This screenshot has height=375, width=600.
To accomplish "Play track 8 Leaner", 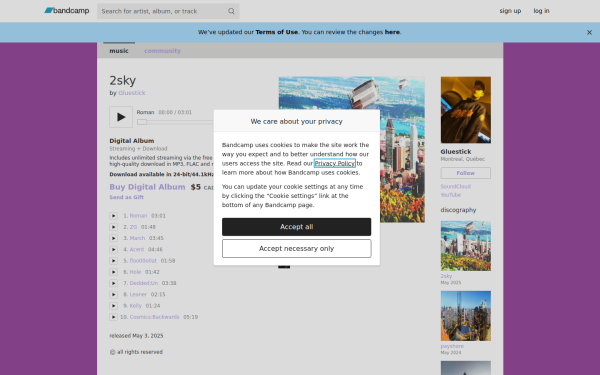I will (114, 294).
